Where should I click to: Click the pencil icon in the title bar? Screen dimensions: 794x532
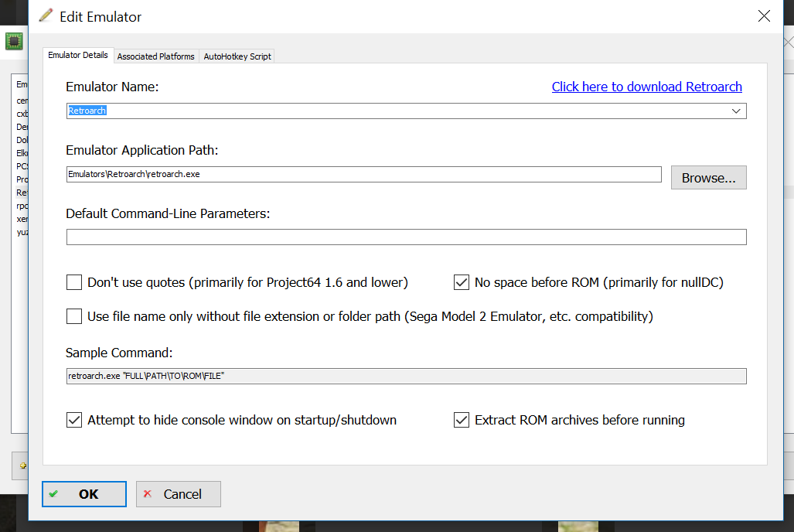click(46, 15)
